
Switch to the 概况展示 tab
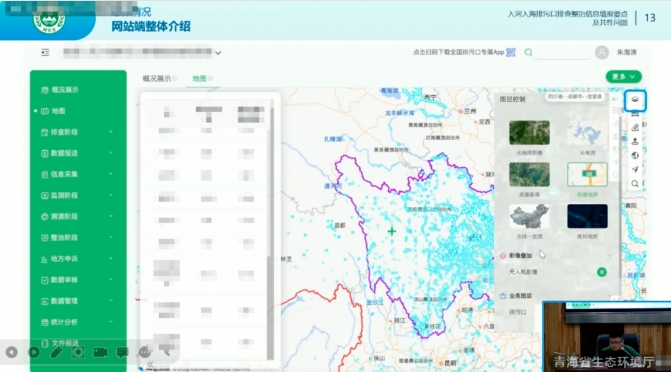pos(157,78)
